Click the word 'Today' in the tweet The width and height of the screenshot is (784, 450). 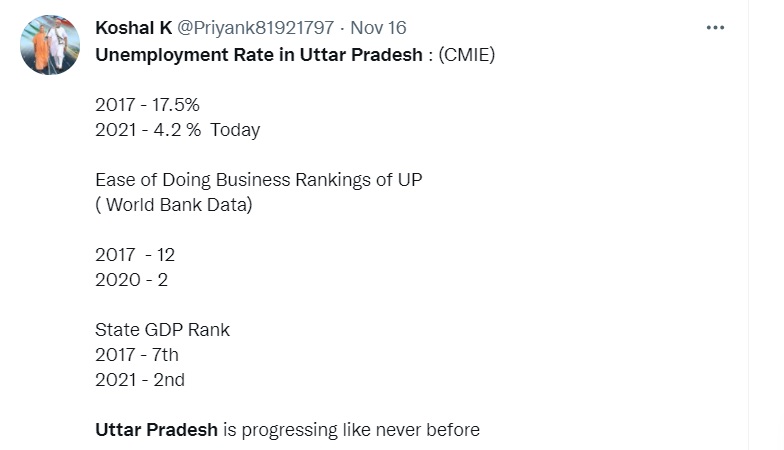(235, 129)
